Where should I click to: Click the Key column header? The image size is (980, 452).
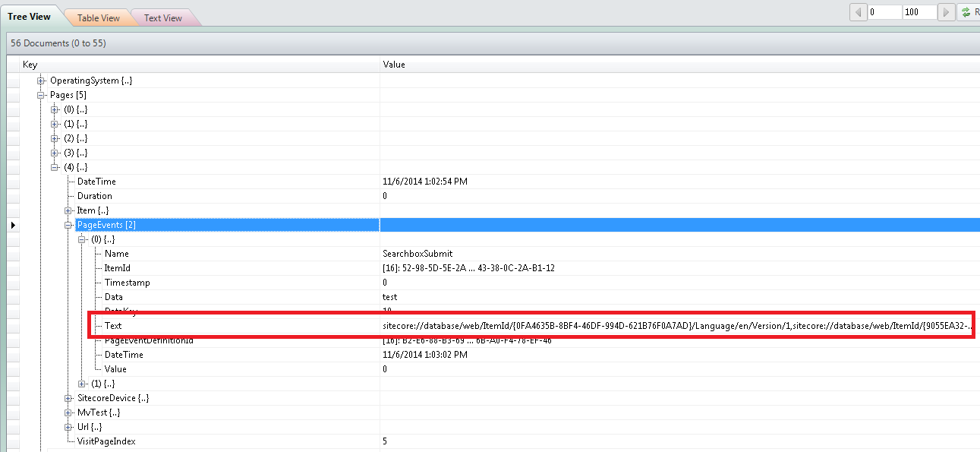coord(30,64)
